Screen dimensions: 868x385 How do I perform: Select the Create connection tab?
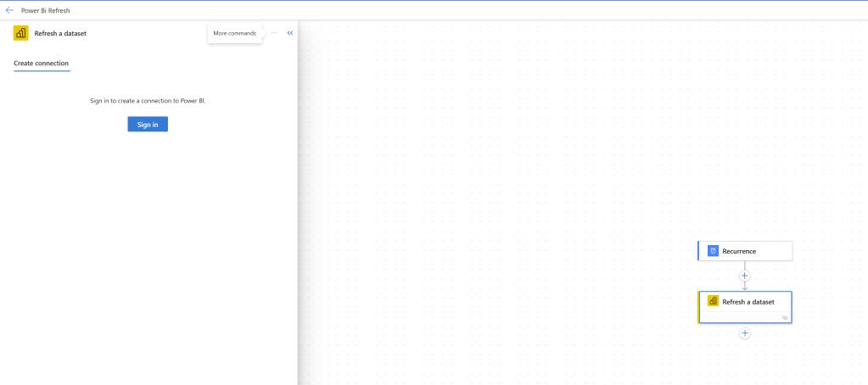(x=42, y=63)
